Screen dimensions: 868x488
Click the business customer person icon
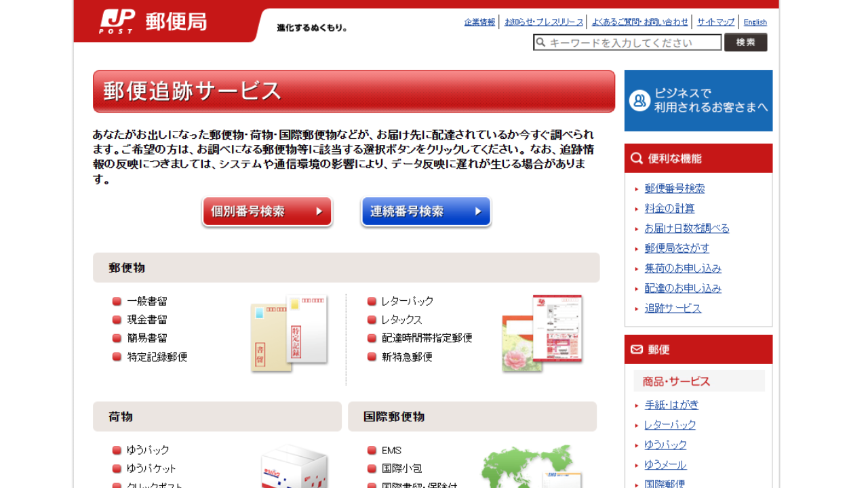pos(639,100)
